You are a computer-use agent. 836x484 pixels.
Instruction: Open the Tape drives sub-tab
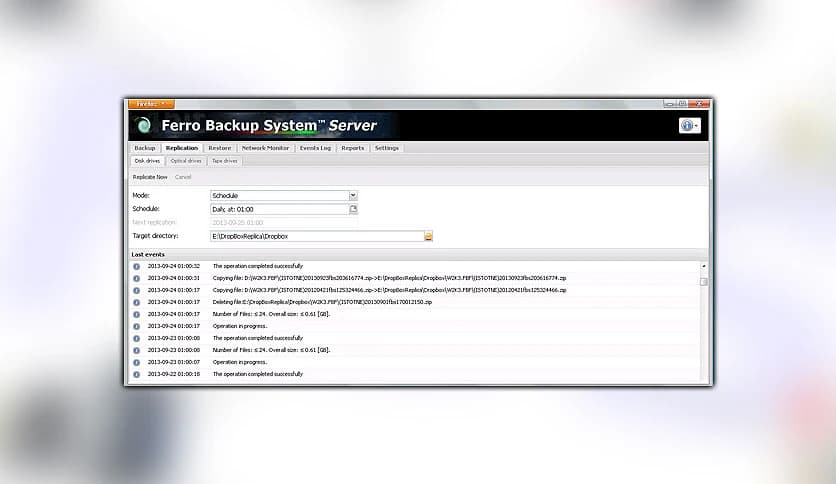(x=225, y=161)
